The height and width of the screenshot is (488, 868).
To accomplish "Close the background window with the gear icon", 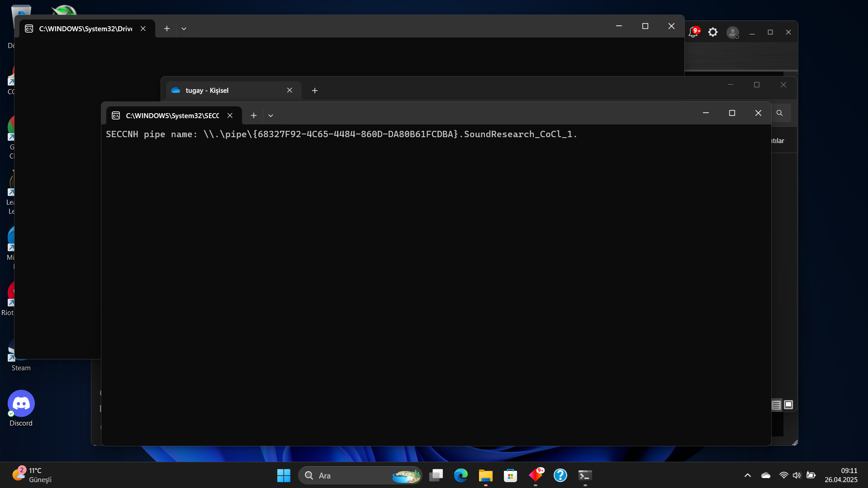I will coord(788,33).
